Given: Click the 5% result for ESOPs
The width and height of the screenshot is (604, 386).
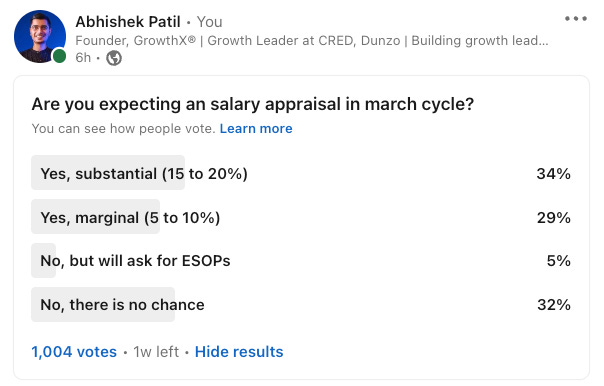Looking at the screenshot, I should coord(559,261).
